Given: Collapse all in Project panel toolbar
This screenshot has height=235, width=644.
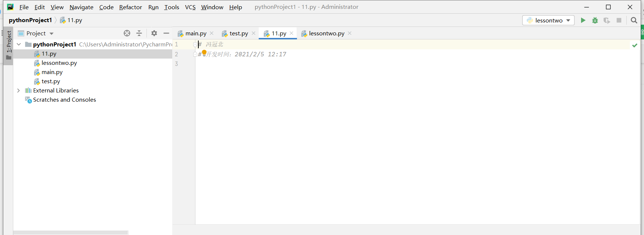Looking at the screenshot, I should click(139, 33).
